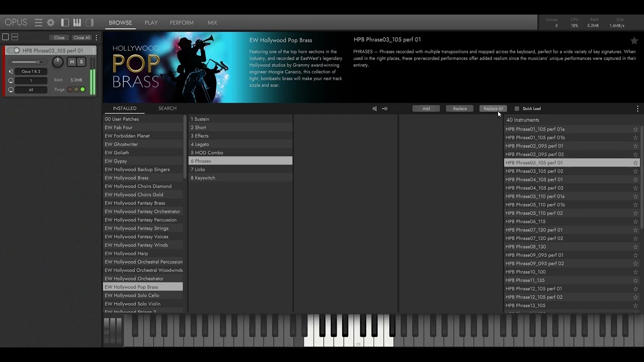Image resolution: width=644 pixels, height=362 pixels.
Task: Star HPB Phrase03_105 perf 01
Action: [x=635, y=163]
